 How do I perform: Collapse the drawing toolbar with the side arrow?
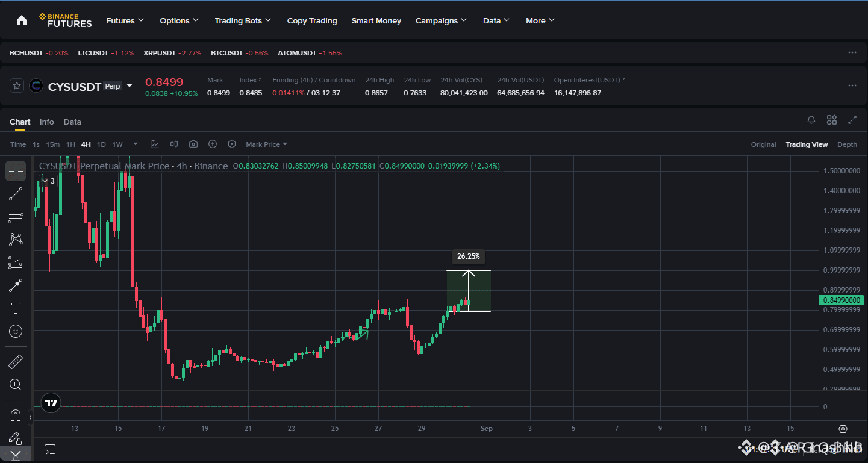31,417
